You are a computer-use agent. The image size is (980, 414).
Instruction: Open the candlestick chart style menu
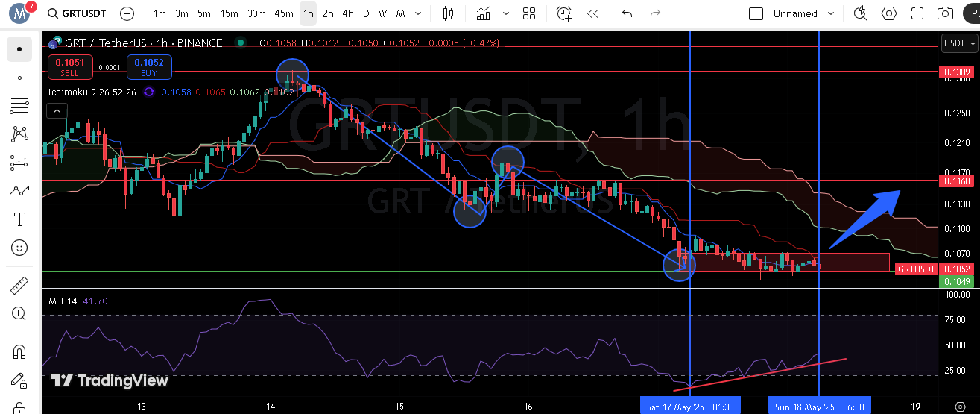448,13
